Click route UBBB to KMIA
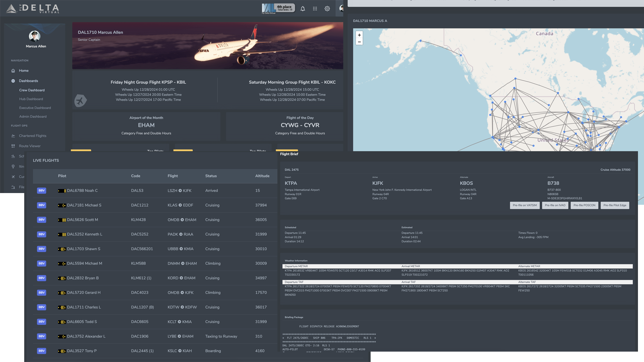Viewport: 644px width, 362px height. point(180,249)
